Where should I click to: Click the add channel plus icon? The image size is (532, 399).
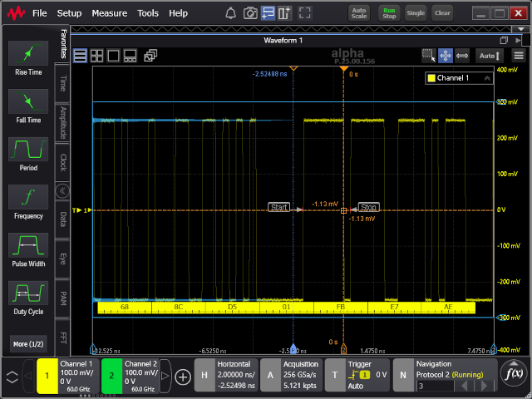coord(184,376)
